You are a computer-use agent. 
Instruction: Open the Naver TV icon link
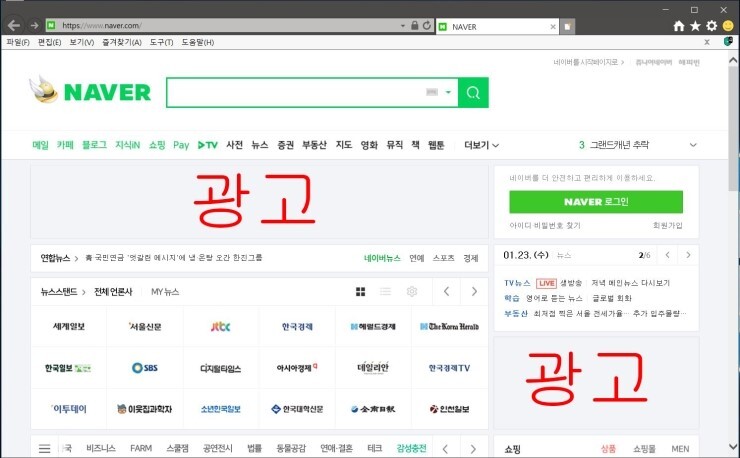(208, 145)
